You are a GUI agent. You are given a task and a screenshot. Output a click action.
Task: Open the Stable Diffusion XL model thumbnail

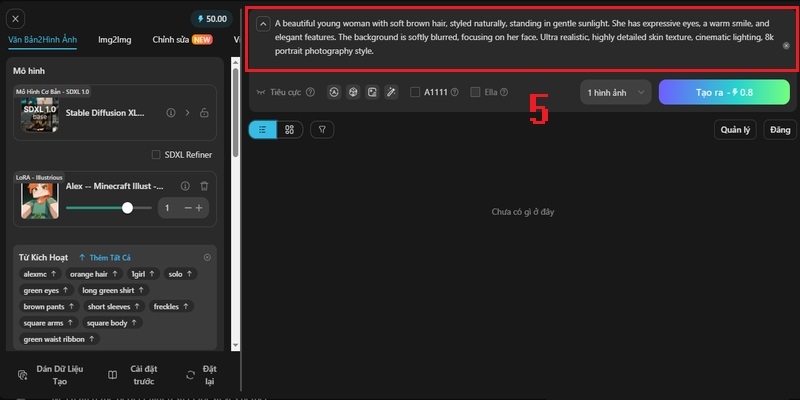[39, 114]
